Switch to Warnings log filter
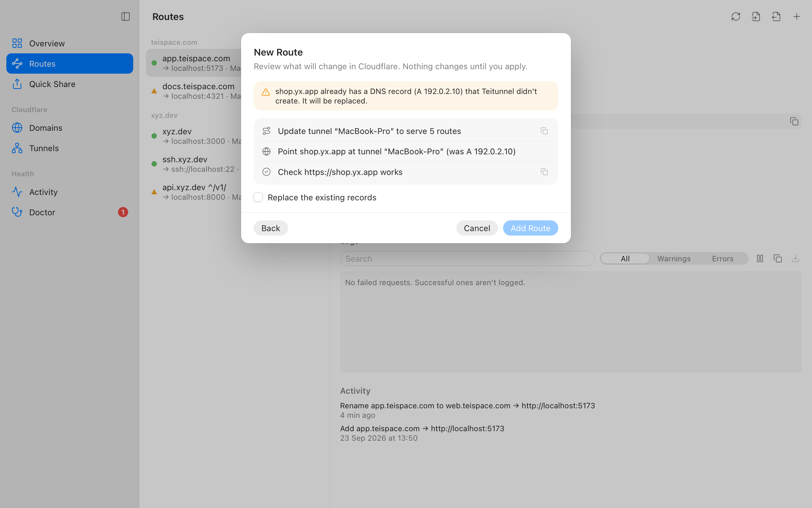The height and width of the screenshot is (508, 812). pos(674,259)
